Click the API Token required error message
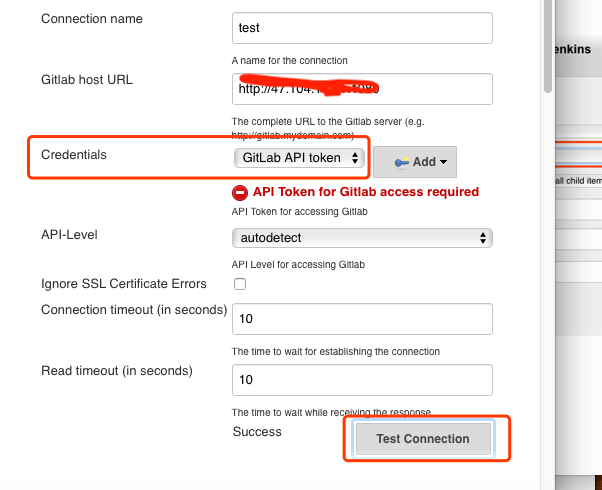Image resolution: width=602 pixels, height=490 pixels. (365, 192)
